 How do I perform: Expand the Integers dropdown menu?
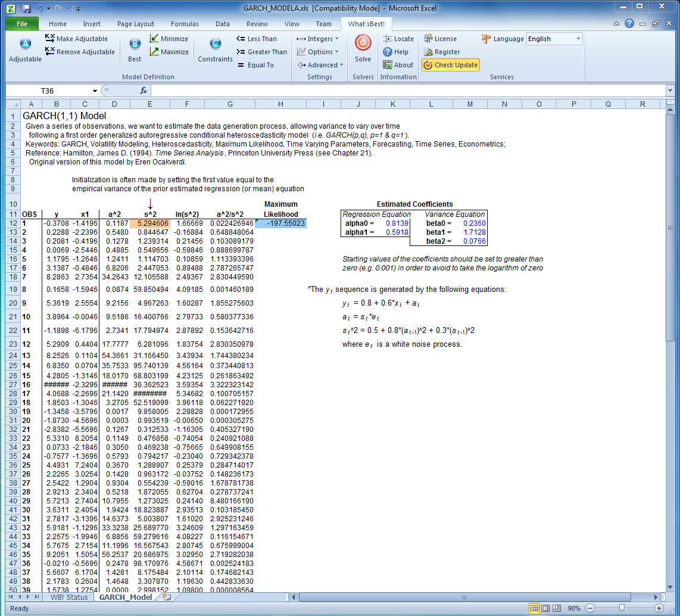pyautogui.click(x=317, y=39)
